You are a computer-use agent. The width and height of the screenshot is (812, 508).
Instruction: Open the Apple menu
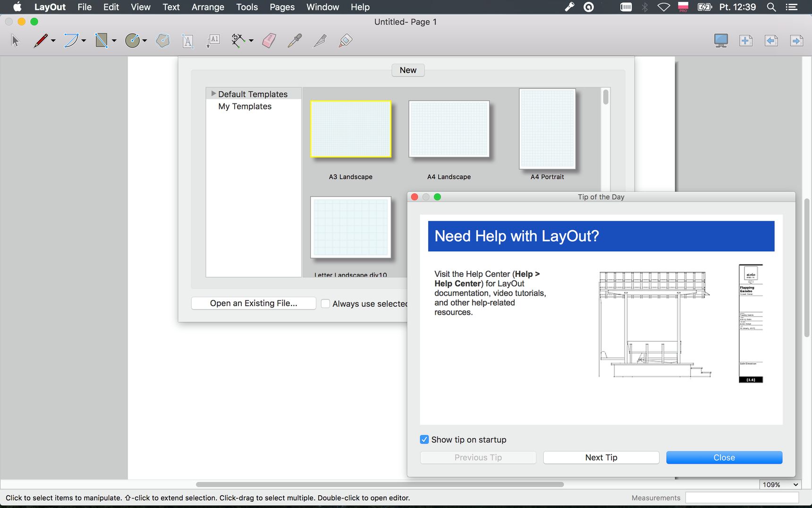[17, 7]
